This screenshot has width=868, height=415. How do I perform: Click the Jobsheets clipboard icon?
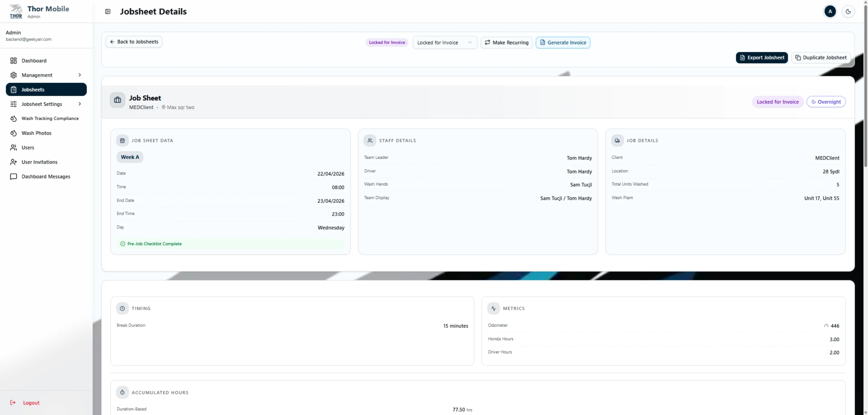pos(14,89)
